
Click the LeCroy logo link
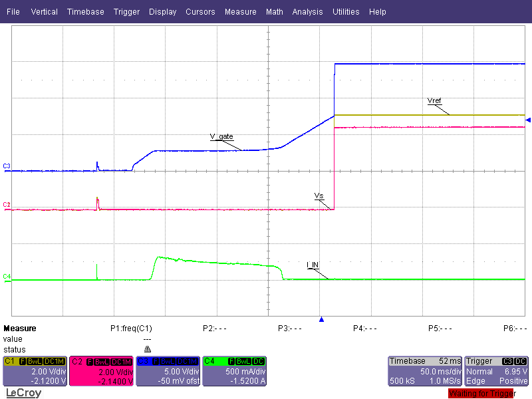pos(23,393)
